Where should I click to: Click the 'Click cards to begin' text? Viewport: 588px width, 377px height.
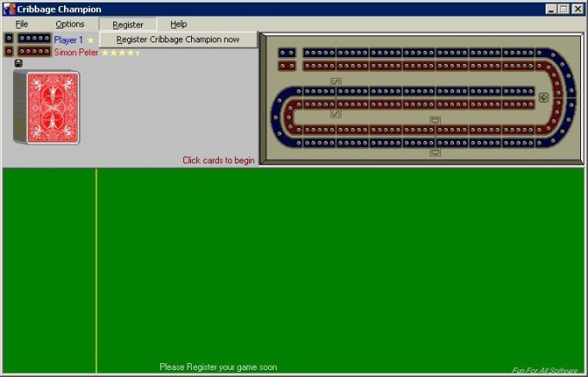pos(218,160)
